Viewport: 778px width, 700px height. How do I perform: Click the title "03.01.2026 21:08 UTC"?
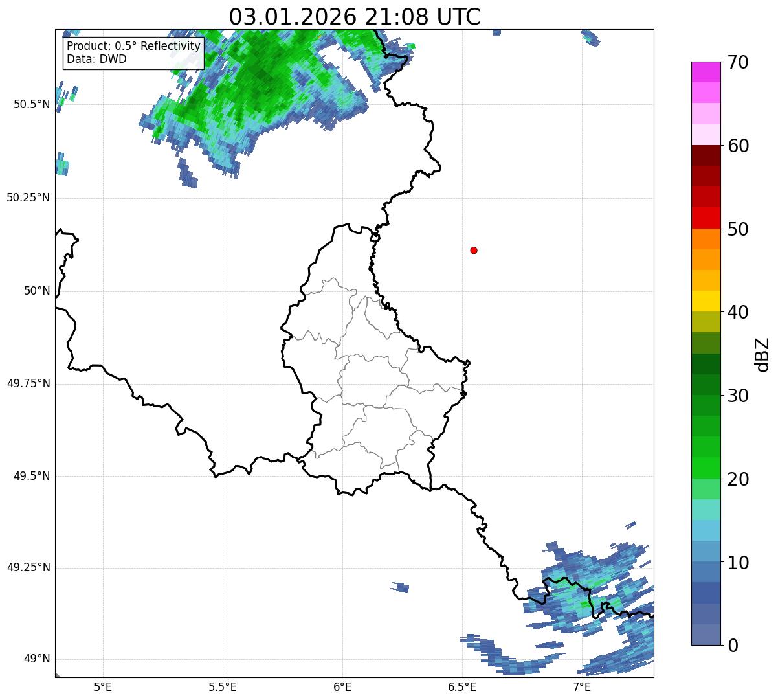point(355,16)
